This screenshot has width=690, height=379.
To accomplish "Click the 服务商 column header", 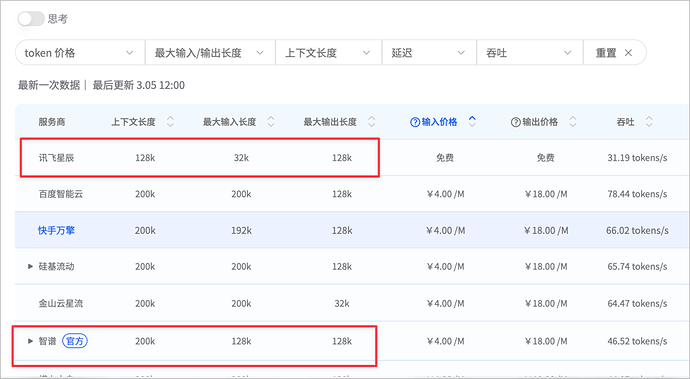I will pyautogui.click(x=51, y=122).
